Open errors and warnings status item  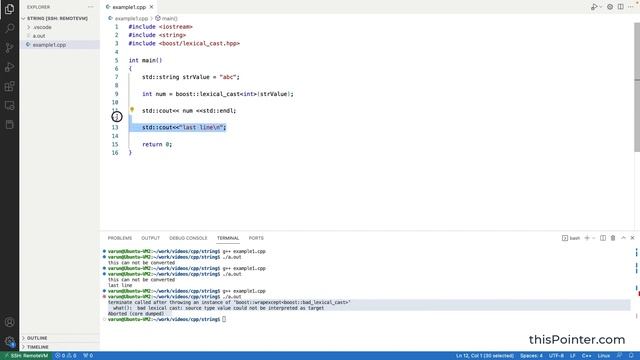[66, 356]
